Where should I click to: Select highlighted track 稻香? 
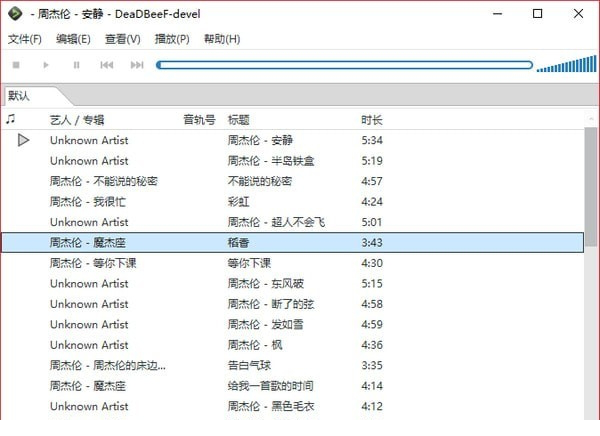[293, 243]
